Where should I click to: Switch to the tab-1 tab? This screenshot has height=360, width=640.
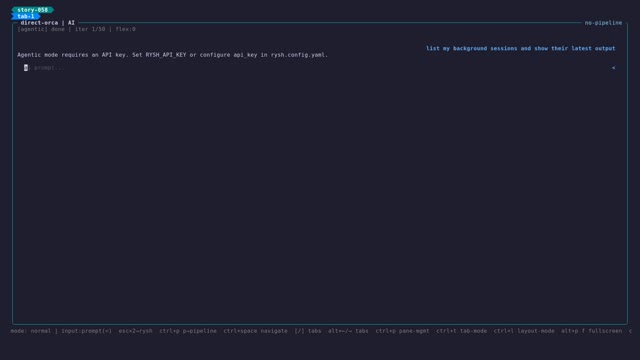tap(26, 16)
